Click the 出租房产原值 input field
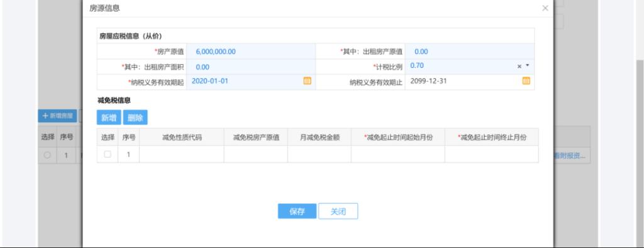Viewport: 644px width, 248px height. coord(469,51)
